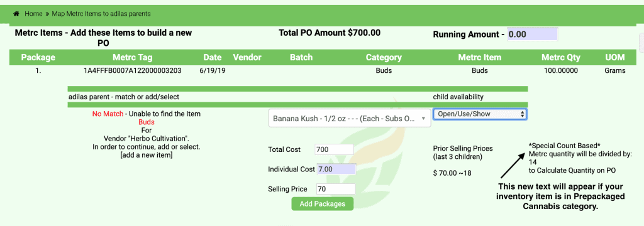The width and height of the screenshot is (644, 226).
Task: Select Metrc tag 1A4FFFB0007A122000003203
Action: [132, 70]
